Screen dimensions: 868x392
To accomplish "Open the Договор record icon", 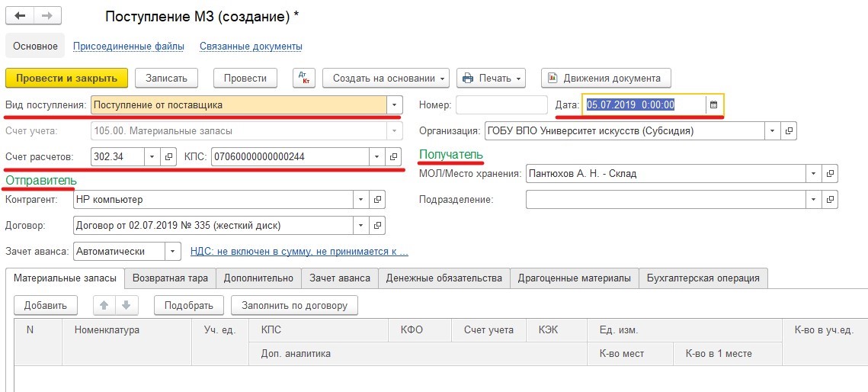I will pyautogui.click(x=377, y=226).
